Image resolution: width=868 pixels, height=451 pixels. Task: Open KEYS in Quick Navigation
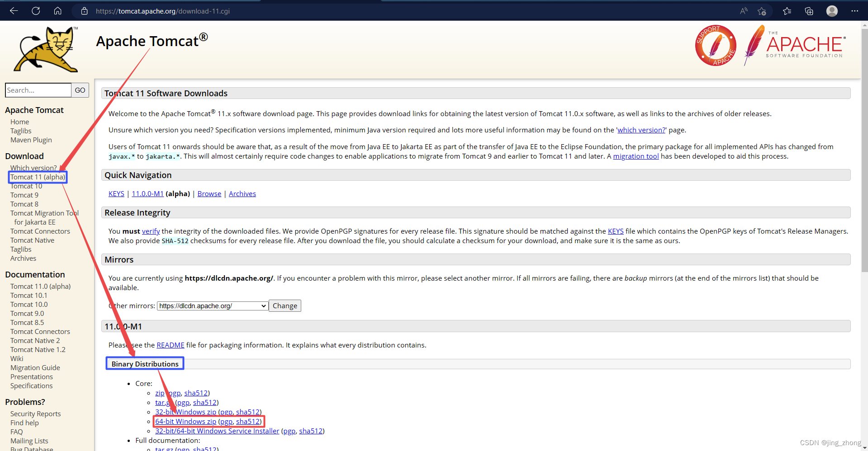(116, 194)
